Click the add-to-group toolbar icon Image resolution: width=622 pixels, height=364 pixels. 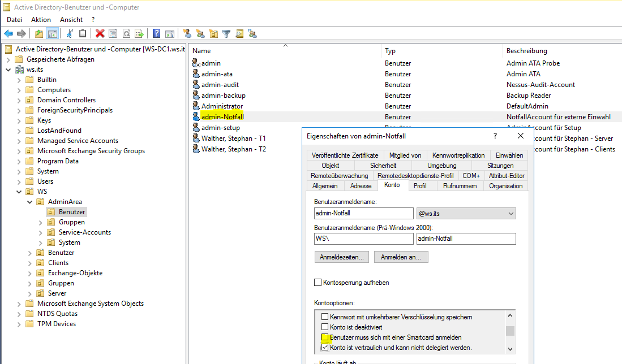[252, 34]
